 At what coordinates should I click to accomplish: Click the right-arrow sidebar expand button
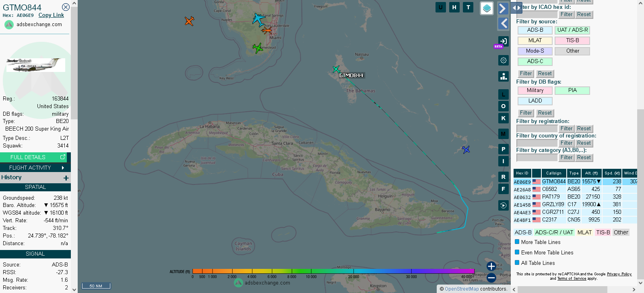[503, 8]
